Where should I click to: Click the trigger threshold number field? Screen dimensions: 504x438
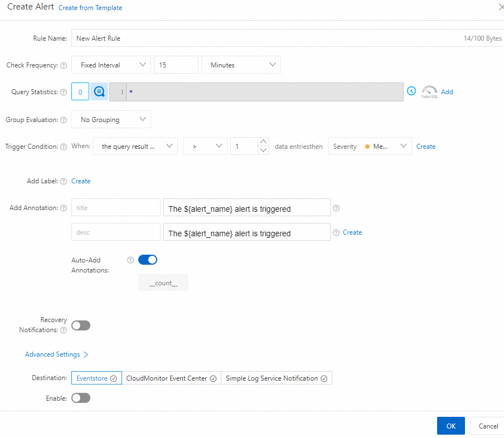244,146
